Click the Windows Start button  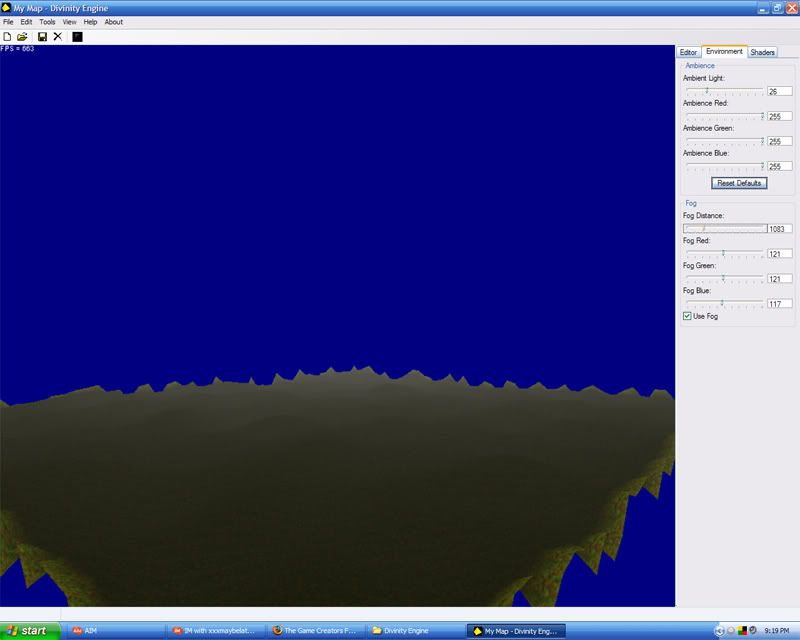click(28, 631)
